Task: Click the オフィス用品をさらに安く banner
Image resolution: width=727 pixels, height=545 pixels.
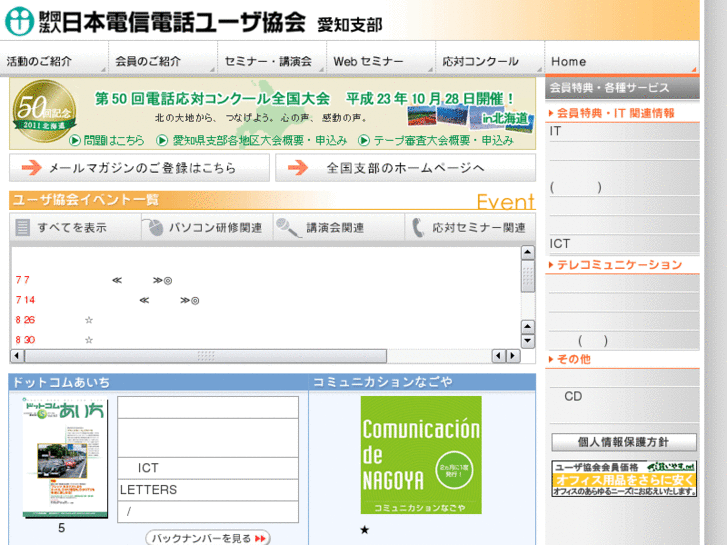Action: coord(624,479)
